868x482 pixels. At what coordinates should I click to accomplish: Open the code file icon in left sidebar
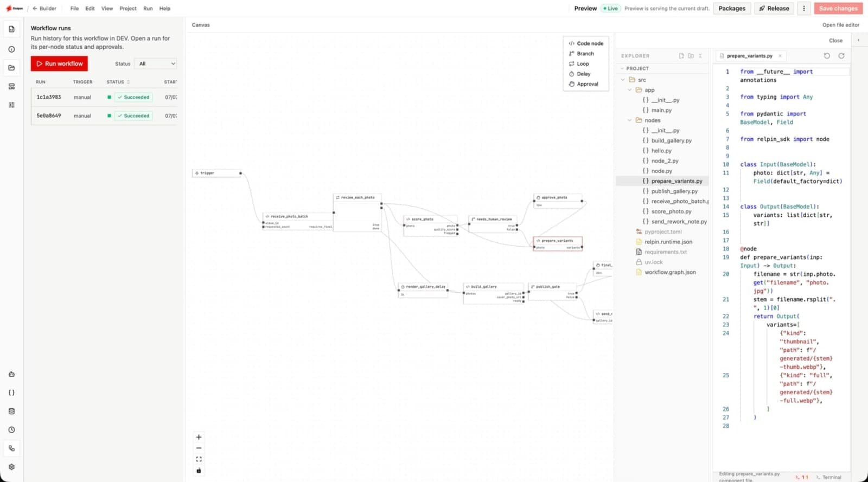(x=11, y=29)
